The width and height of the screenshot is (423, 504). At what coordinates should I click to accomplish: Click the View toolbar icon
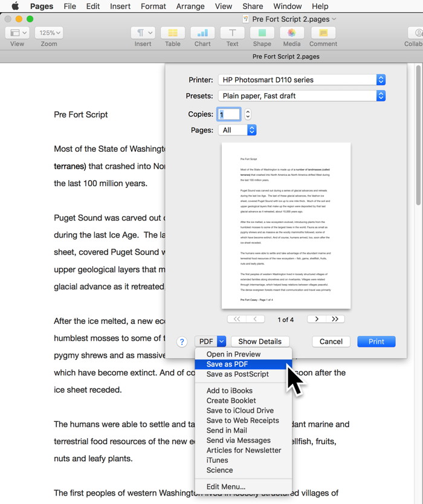(x=17, y=33)
